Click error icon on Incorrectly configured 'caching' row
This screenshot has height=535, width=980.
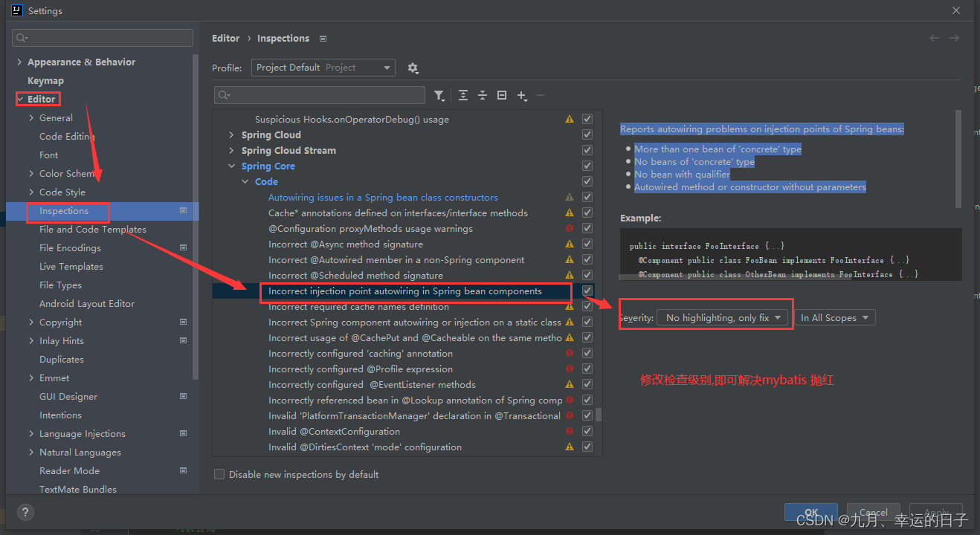tap(570, 354)
